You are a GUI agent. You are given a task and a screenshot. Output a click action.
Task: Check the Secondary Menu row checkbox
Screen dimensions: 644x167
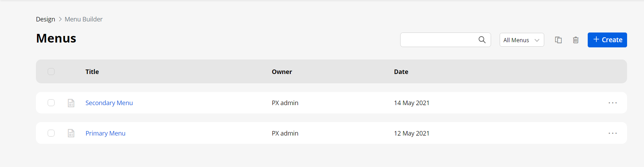[51, 103]
